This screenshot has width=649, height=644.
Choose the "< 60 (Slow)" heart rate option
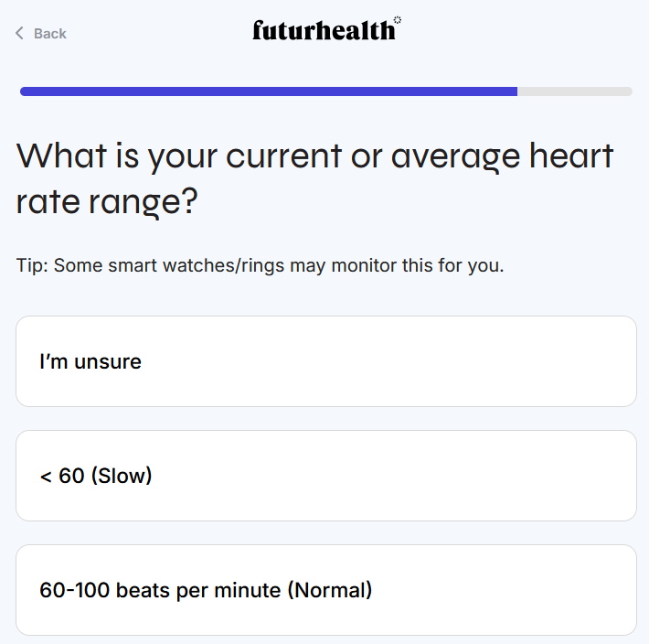pos(325,476)
